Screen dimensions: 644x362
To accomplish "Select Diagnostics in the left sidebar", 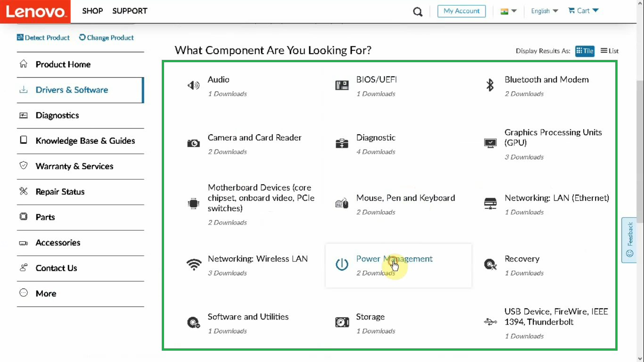I will (x=57, y=115).
